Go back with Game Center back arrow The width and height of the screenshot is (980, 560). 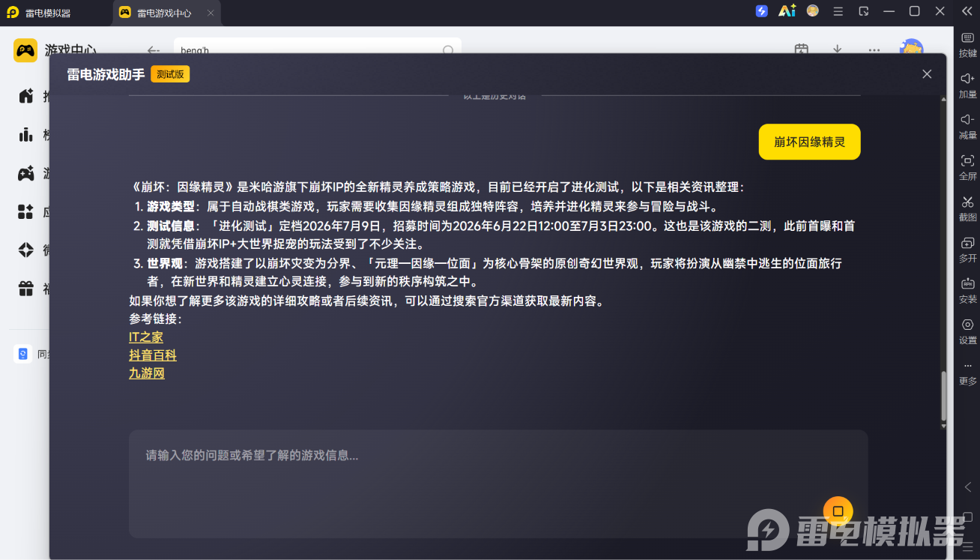[x=154, y=51]
